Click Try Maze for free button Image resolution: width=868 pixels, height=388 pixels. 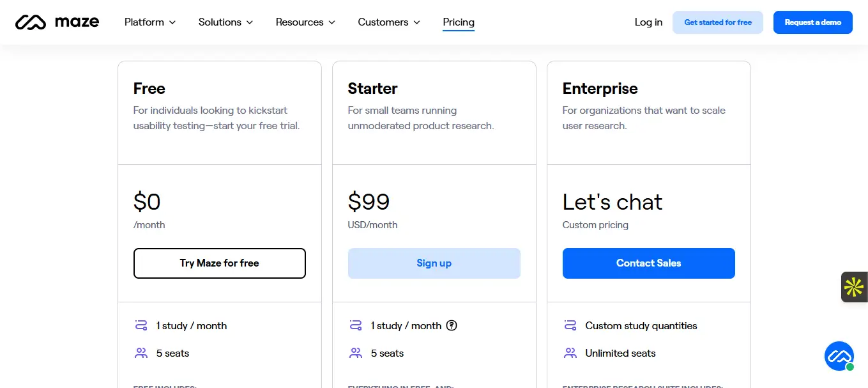[219, 263]
